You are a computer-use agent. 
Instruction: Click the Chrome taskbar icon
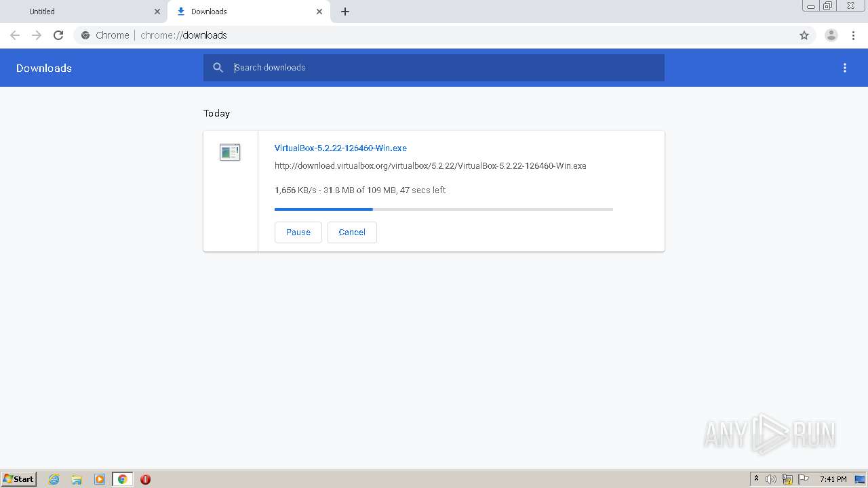[x=122, y=479]
